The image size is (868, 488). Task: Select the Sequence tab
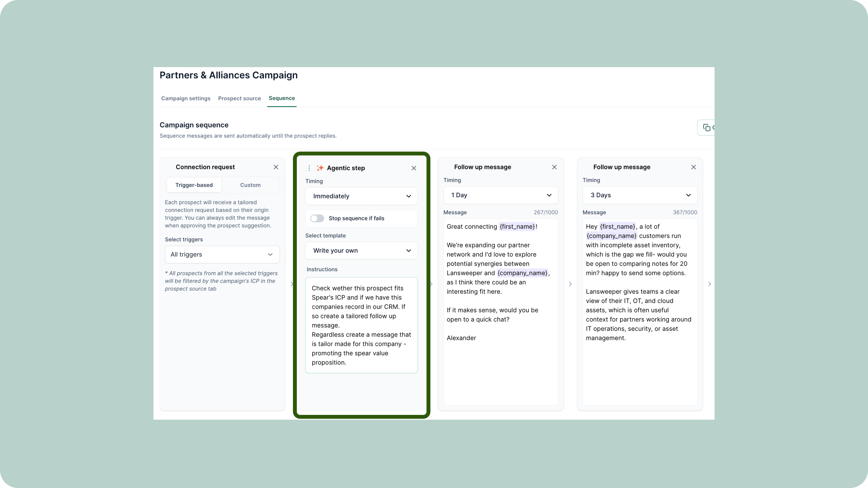coord(282,98)
